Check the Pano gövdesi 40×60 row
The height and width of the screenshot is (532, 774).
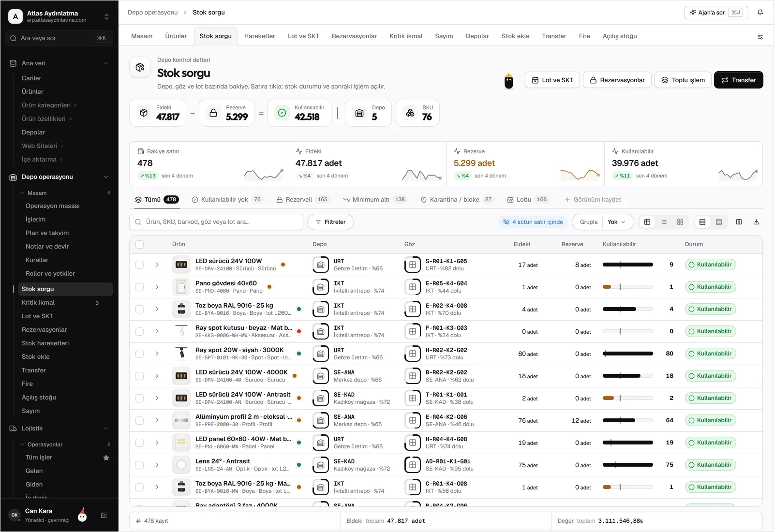pos(140,287)
